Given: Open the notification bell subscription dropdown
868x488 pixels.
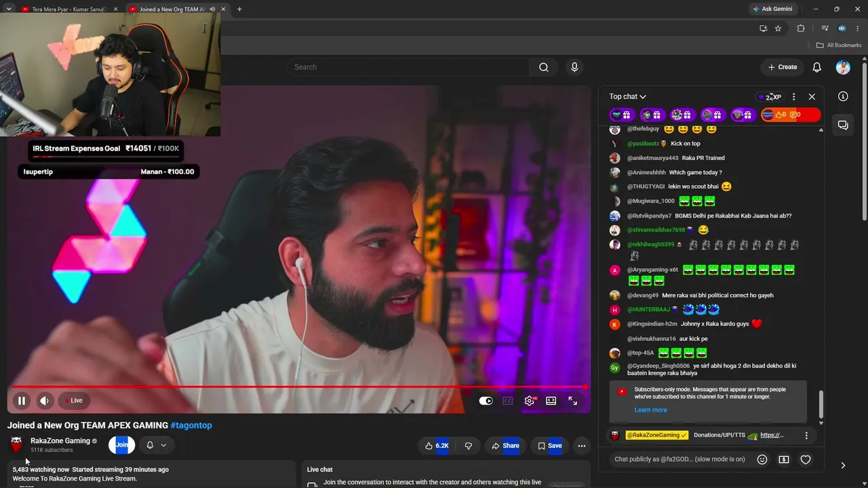Looking at the screenshot, I should pyautogui.click(x=156, y=445).
